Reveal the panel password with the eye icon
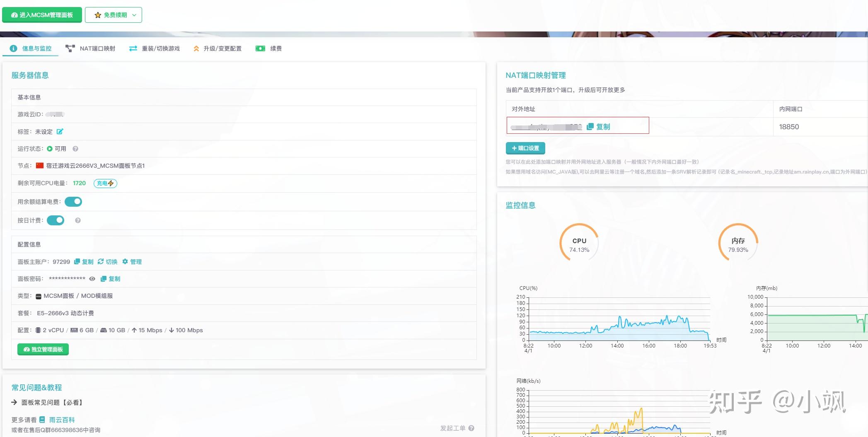 [x=92, y=278]
